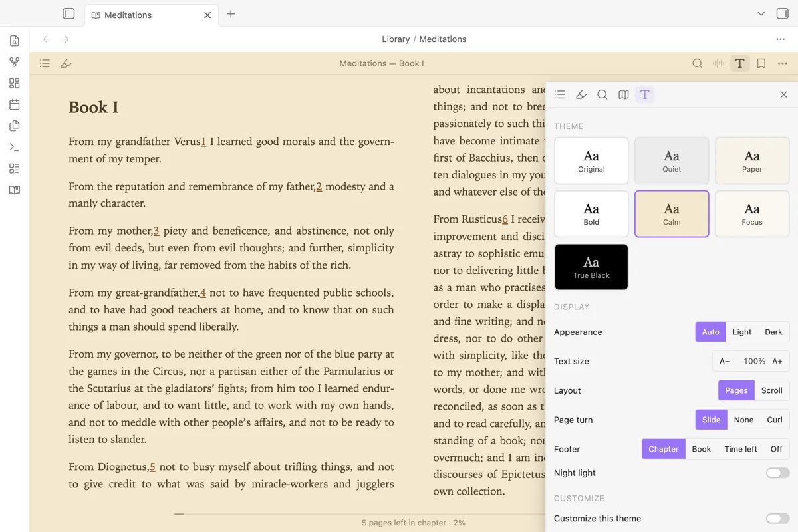Click the reading progress bar handle
Screen dimensions: 798x532
(179, 514)
